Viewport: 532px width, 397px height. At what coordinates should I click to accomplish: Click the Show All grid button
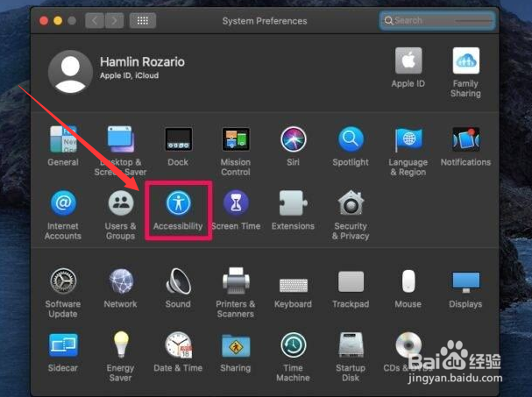point(143,21)
